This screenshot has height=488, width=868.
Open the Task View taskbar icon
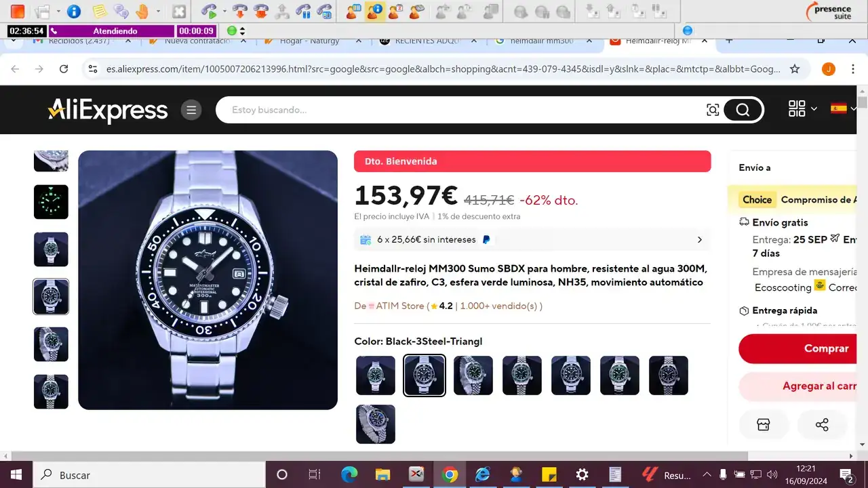pos(315,475)
